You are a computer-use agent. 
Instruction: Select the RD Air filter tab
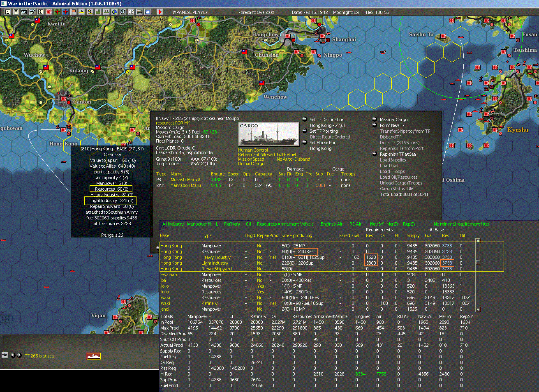tap(355, 224)
